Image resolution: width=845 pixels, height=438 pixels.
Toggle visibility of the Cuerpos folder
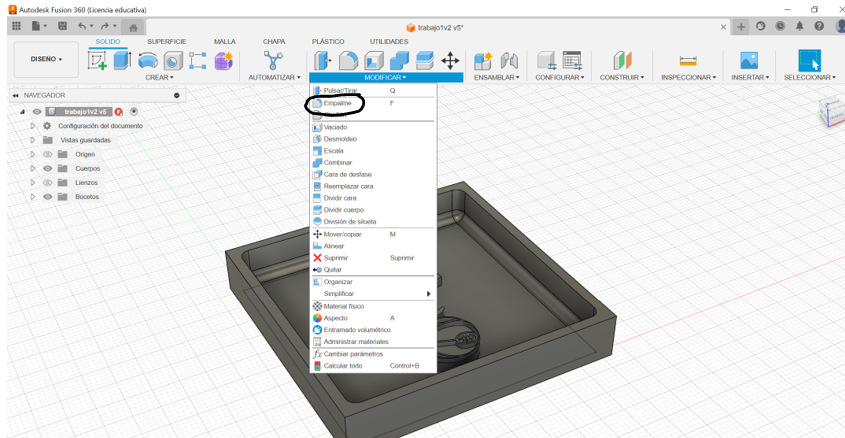[47, 168]
